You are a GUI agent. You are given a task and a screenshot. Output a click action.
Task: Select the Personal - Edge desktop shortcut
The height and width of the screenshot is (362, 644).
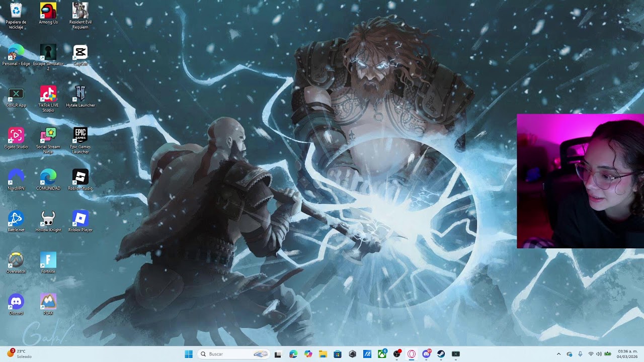(x=16, y=55)
